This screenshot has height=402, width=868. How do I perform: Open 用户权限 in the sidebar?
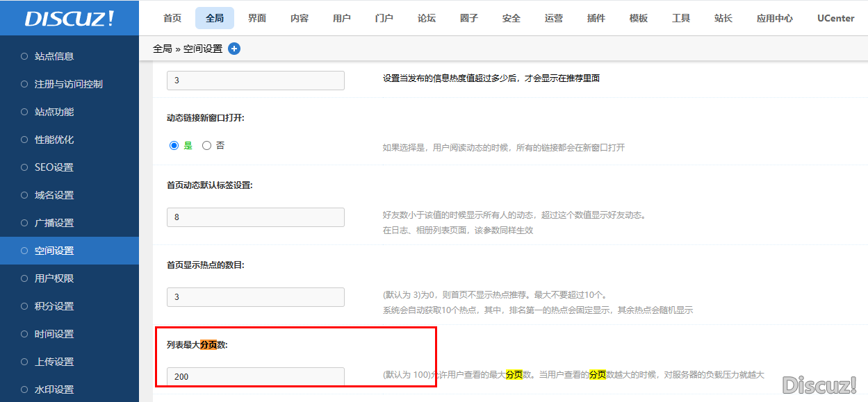pyautogui.click(x=54, y=278)
